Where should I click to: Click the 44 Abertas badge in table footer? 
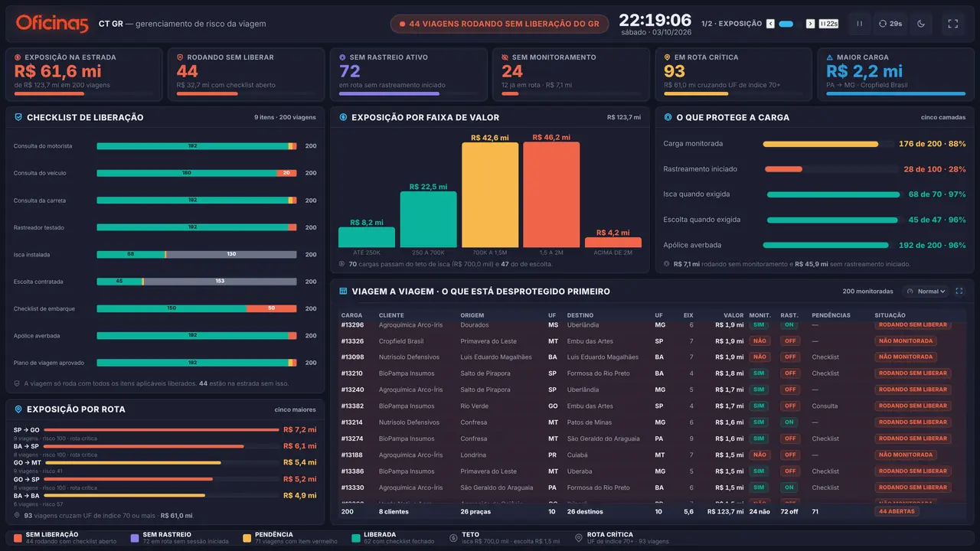coord(897,511)
